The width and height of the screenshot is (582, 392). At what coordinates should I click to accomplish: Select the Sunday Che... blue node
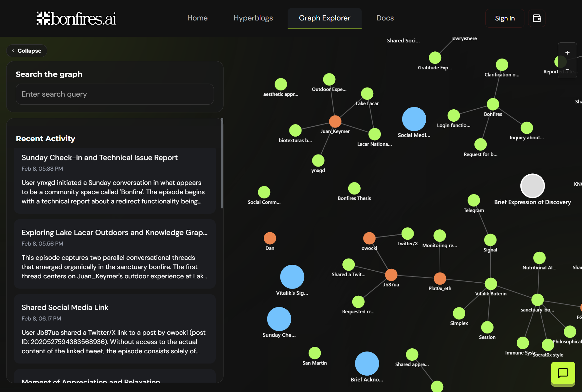click(279, 319)
